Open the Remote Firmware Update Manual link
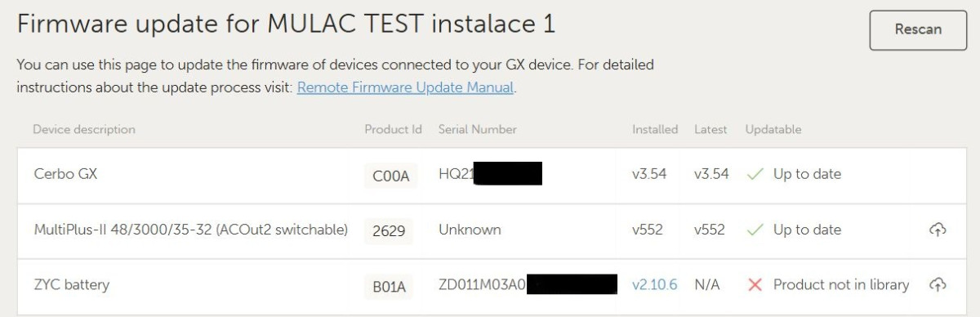This screenshot has height=317, width=980. 406,87
